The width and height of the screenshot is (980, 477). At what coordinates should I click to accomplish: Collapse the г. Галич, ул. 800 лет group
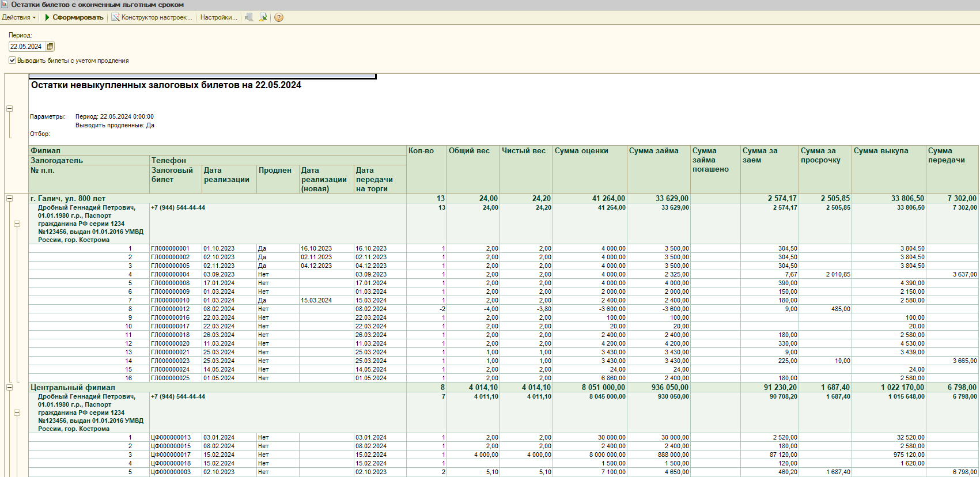(9, 198)
